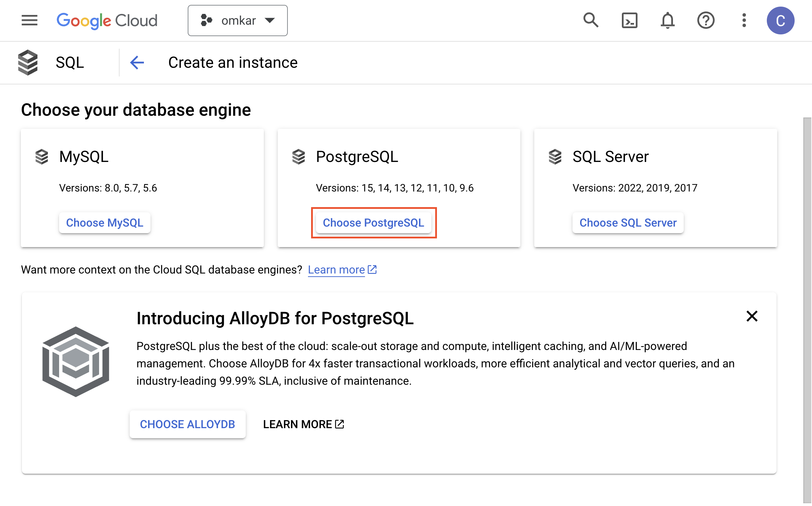
Task: Open the search magnifier icon
Action: coord(591,21)
